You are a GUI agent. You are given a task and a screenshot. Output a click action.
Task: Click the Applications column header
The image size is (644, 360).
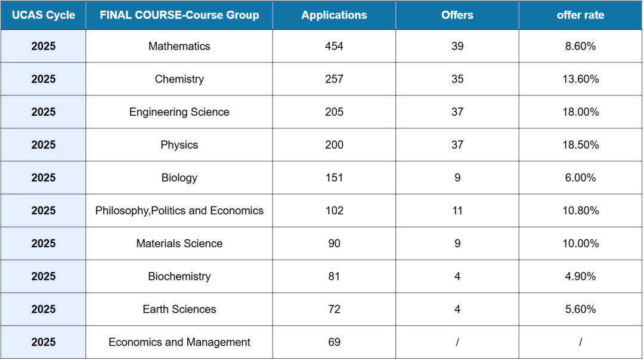click(x=335, y=16)
